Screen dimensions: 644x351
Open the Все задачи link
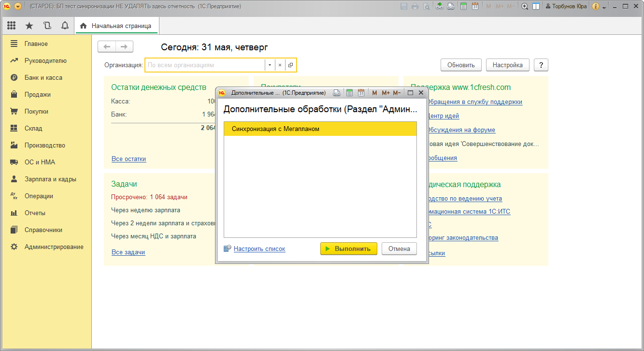tap(128, 252)
